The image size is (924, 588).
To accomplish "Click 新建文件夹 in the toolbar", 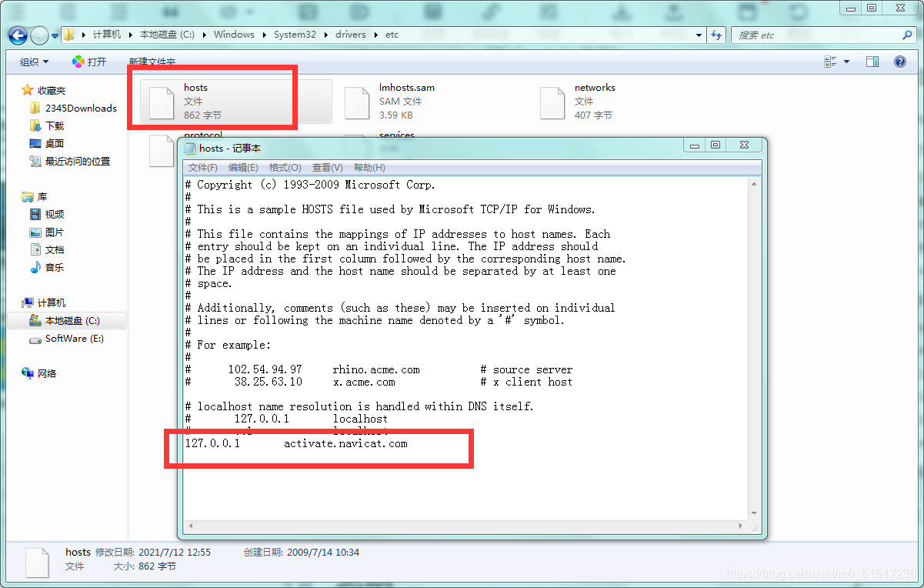I will click(x=152, y=62).
